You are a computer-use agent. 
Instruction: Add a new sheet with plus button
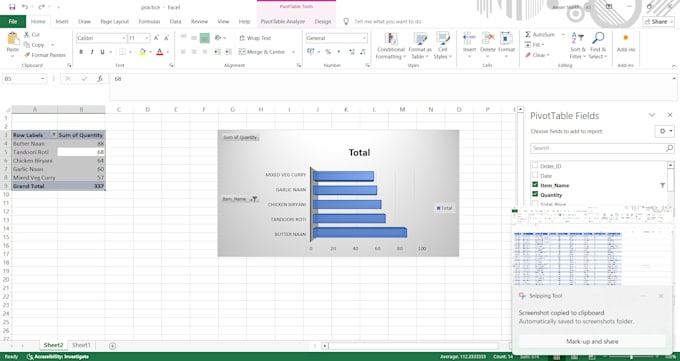pyautogui.click(x=112, y=346)
